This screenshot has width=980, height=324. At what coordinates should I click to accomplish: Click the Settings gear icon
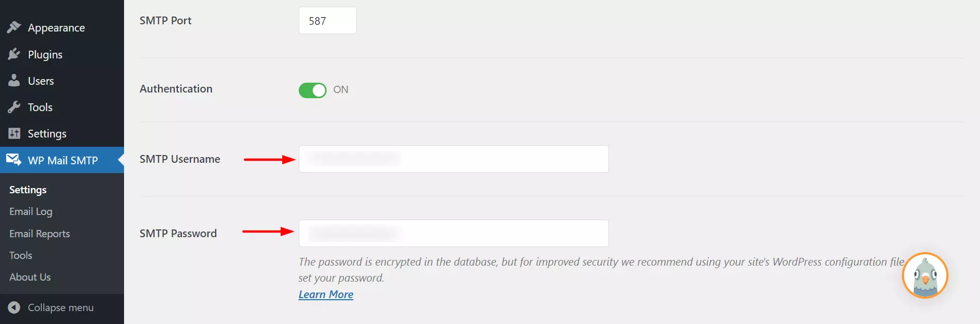[x=14, y=133]
